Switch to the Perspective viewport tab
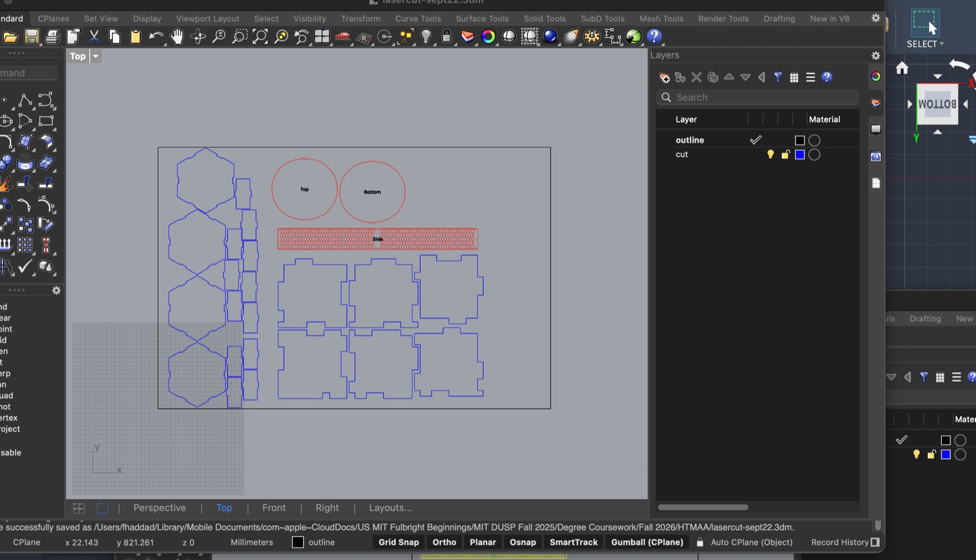This screenshot has height=560, width=976. (159, 508)
